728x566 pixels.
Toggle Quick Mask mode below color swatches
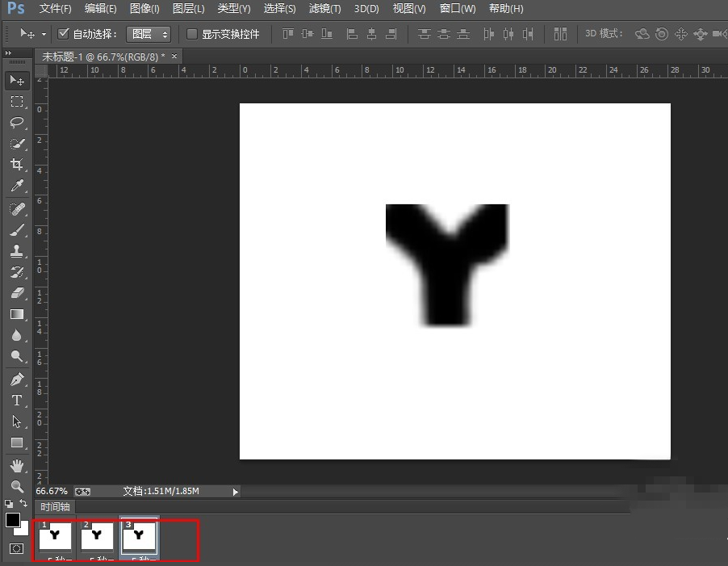tap(17, 549)
